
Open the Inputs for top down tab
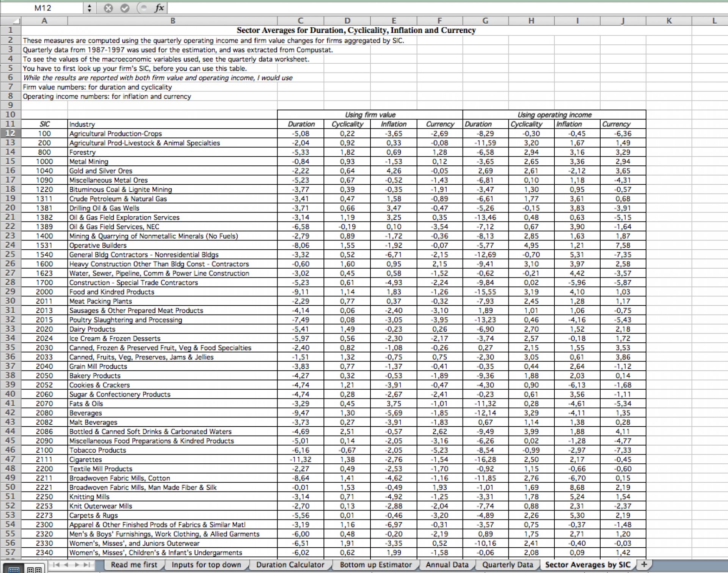pos(206,565)
